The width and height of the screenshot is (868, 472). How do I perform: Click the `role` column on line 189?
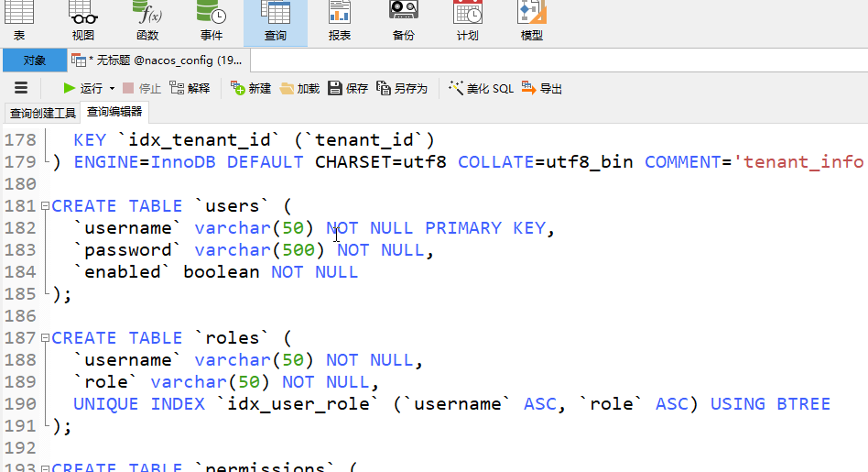(x=106, y=381)
